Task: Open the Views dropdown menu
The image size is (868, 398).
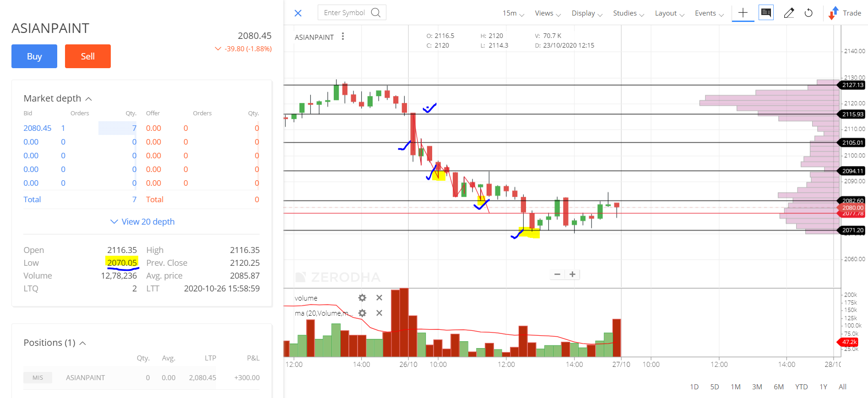Action: (548, 13)
